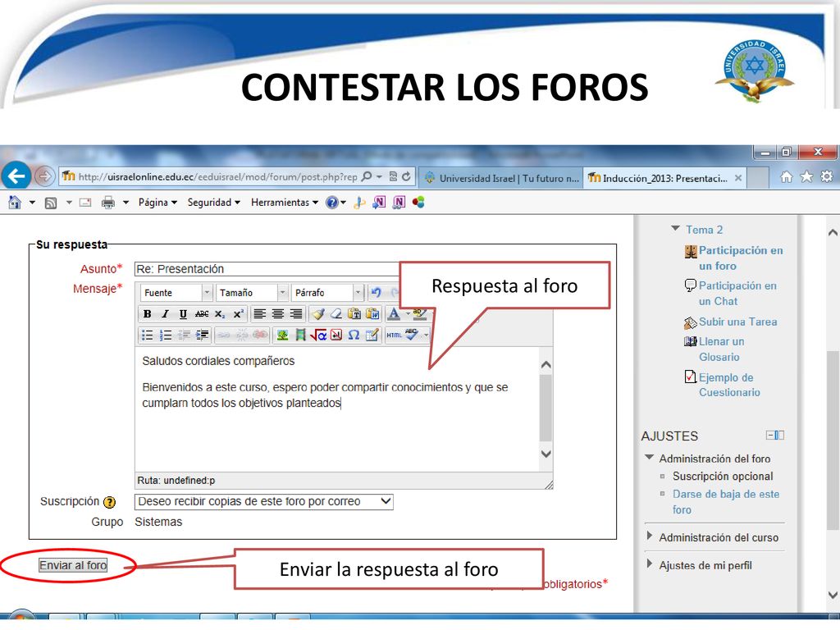
Task: Print the page with the printer icon
Action: 108,203
